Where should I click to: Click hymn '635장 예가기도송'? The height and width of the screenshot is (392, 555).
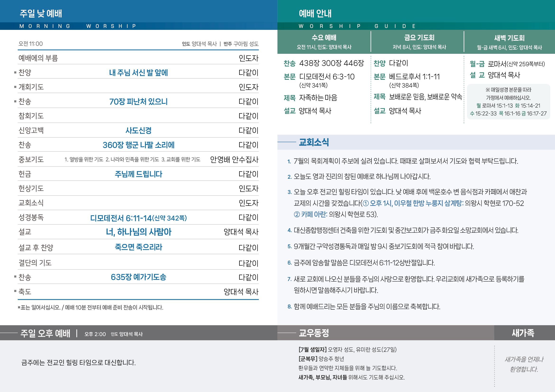pyautogui.click(x=138, y=277)
